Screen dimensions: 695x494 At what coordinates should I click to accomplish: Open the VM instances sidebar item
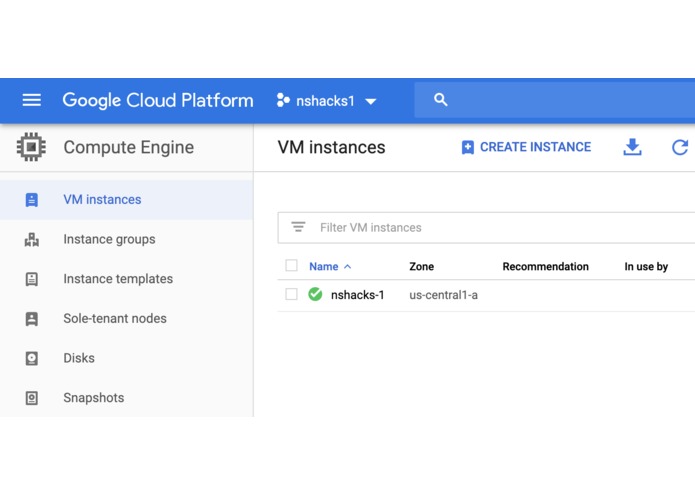102,200
